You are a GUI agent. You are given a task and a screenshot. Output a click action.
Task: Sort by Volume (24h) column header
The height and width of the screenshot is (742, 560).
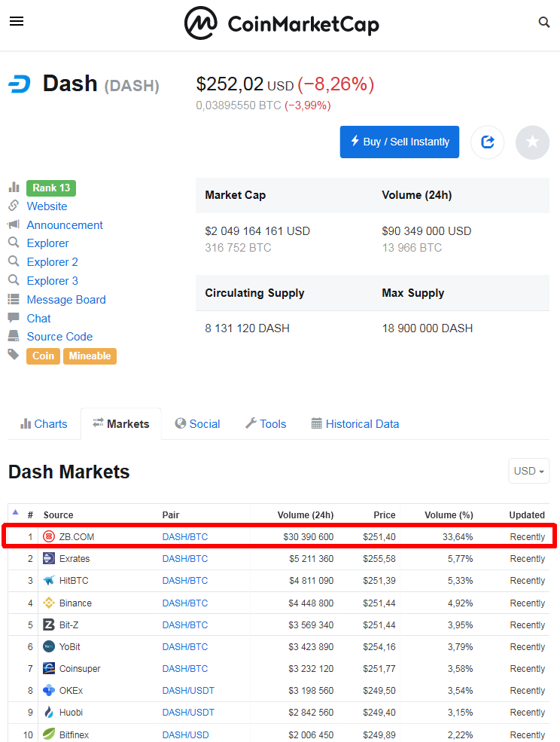[x=306, y=515]
